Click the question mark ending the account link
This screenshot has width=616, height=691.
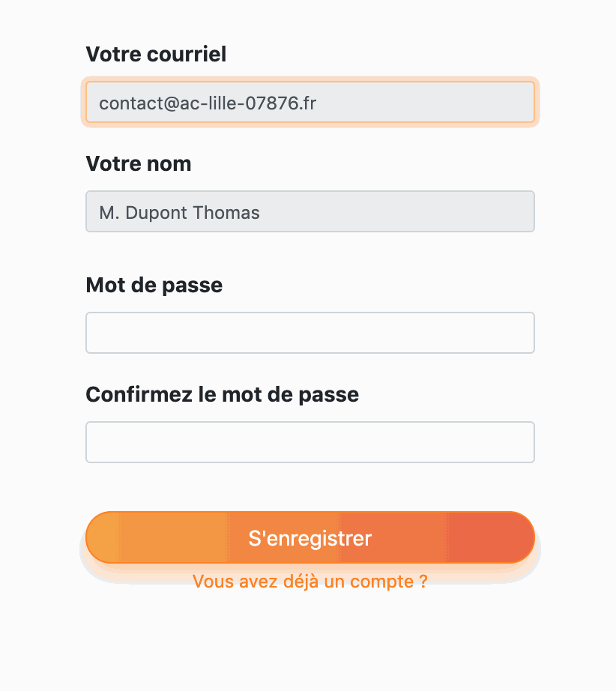click(x=423, y=582)
